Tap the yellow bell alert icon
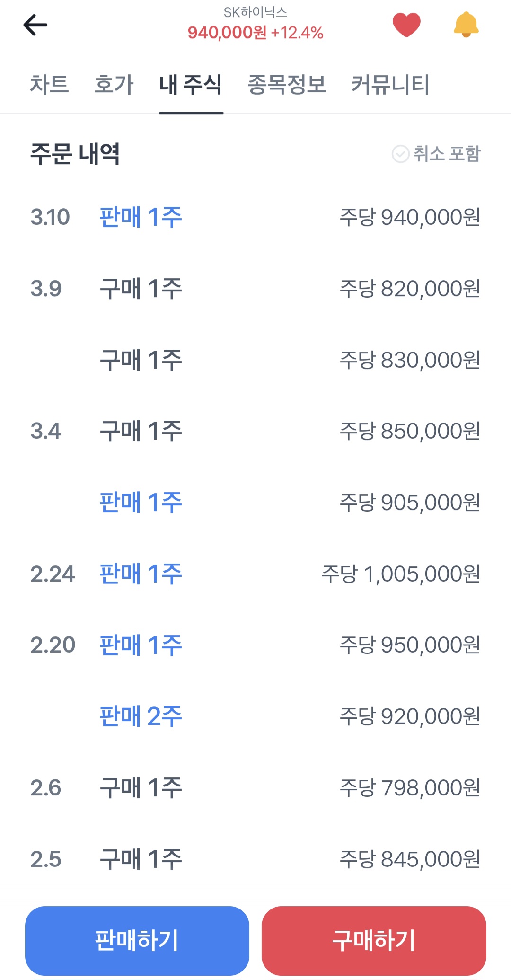This screenshot has height=980, width=511. coord(466,25)
